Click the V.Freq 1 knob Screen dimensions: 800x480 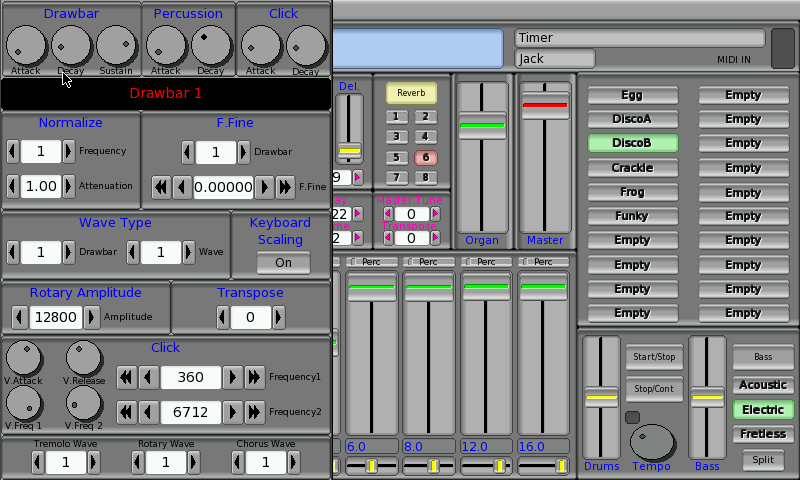click(23, 403)
